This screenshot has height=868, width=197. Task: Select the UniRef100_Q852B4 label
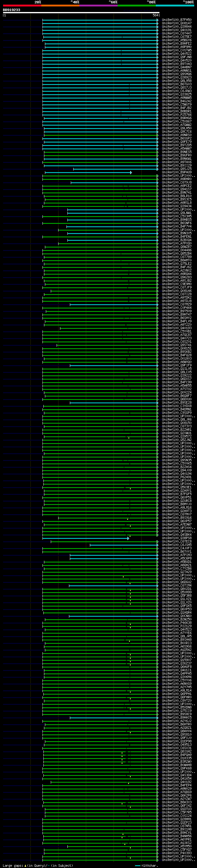(x=177, y=253)
